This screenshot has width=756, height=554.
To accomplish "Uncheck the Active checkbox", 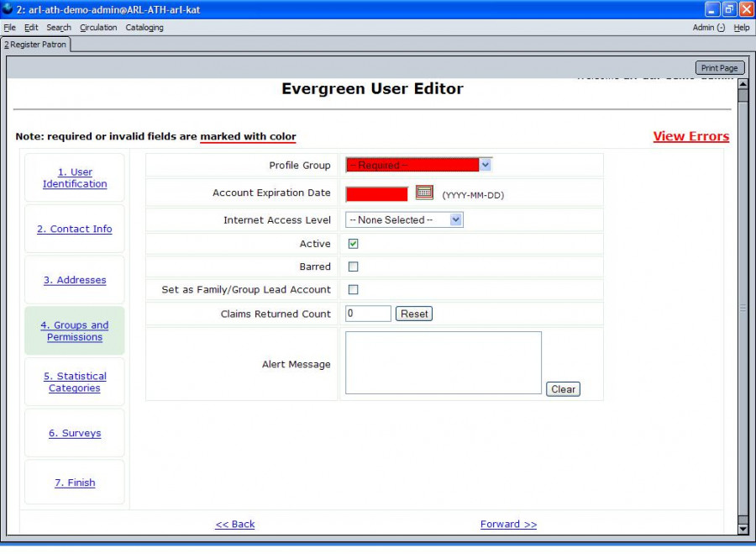I will [354, 244].
